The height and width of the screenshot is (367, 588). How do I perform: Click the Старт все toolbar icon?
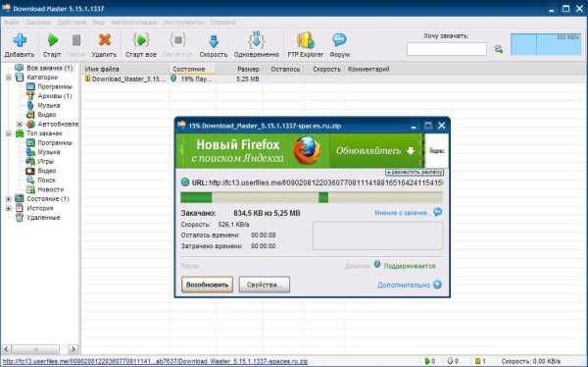[x=141, y=40]
